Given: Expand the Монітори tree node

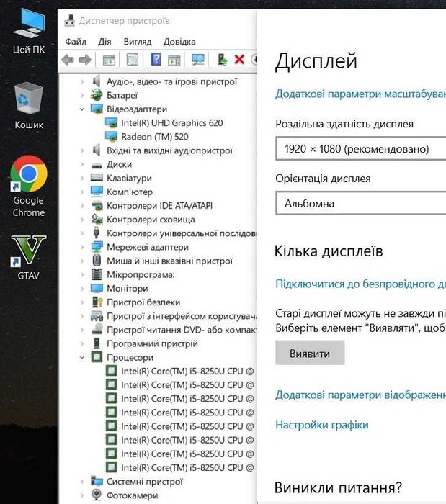Looking at the screenshot, I should [82, 289].
